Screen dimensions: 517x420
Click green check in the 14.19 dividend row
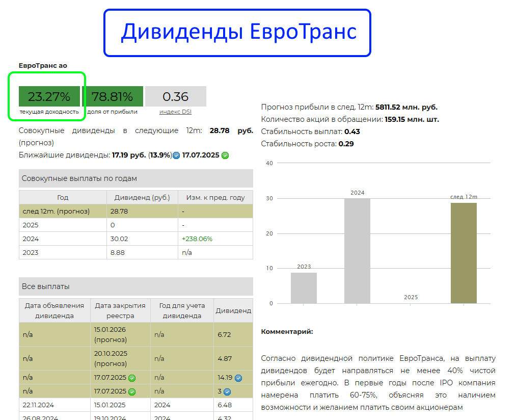132,378
